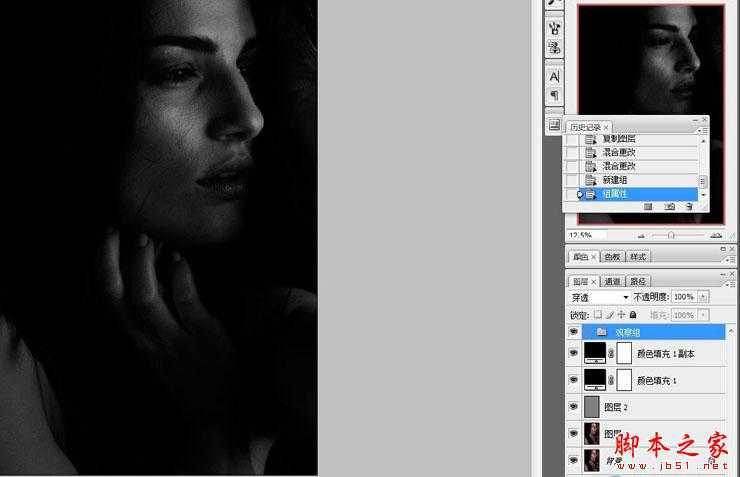Image resolution: width=740 pixels, height=477 pixels.
Task: Click black color thumbnail of 颜色填充 1
Action: (595, 380)
